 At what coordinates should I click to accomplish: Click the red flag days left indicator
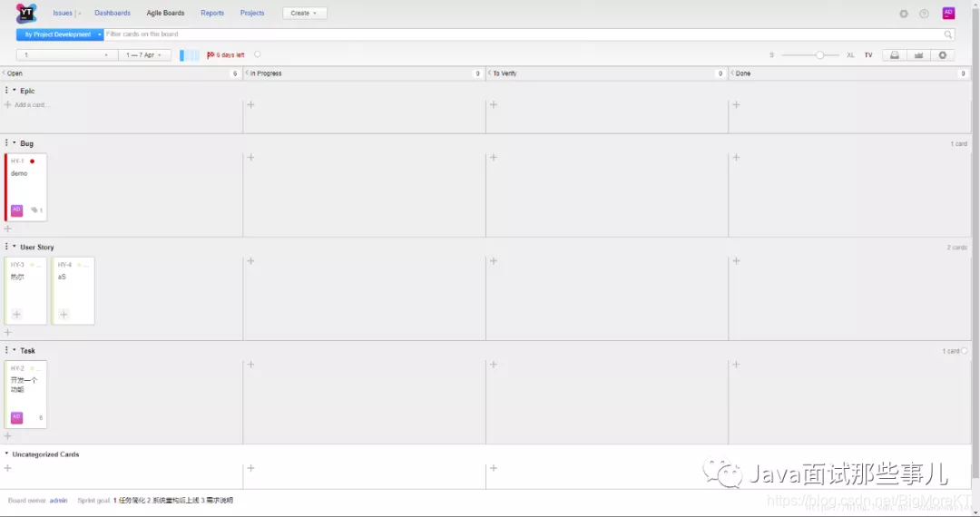tap(226, 55)
